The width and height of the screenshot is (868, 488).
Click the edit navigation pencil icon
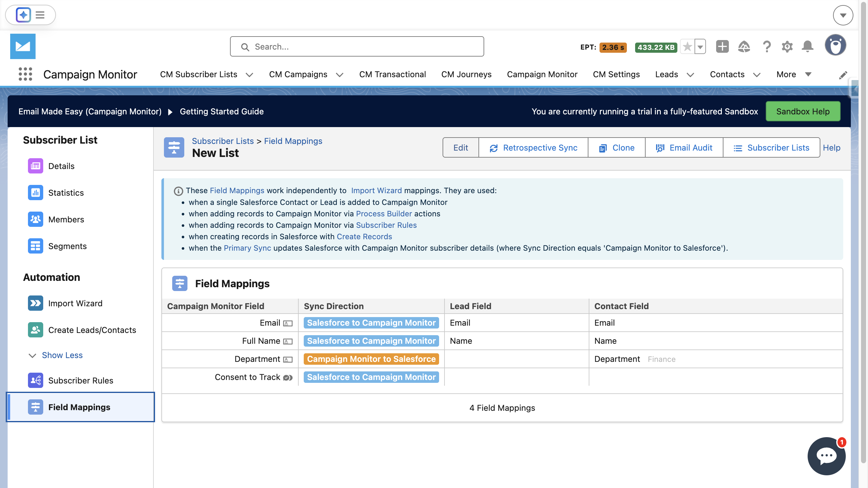843,75
